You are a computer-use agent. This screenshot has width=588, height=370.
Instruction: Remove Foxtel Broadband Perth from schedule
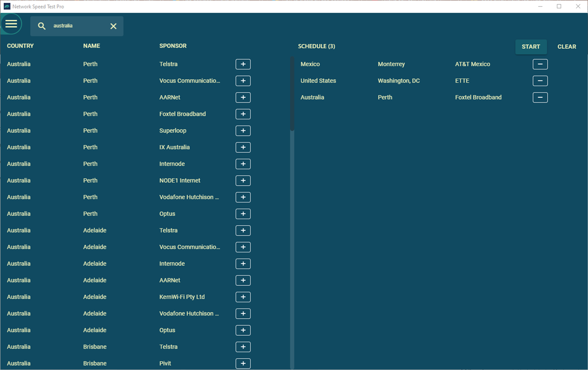click(540, 97)
